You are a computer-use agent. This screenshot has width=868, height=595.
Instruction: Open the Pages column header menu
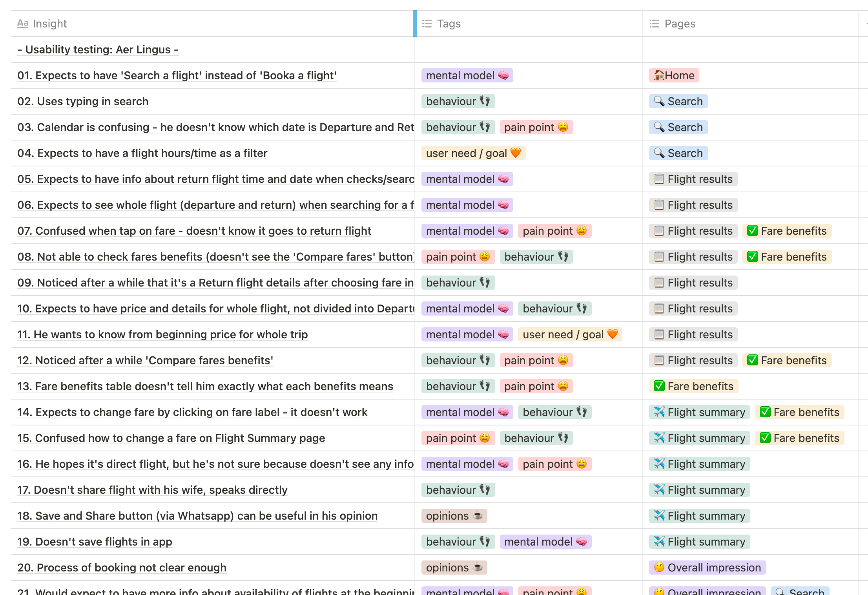(x=680, y=24)
